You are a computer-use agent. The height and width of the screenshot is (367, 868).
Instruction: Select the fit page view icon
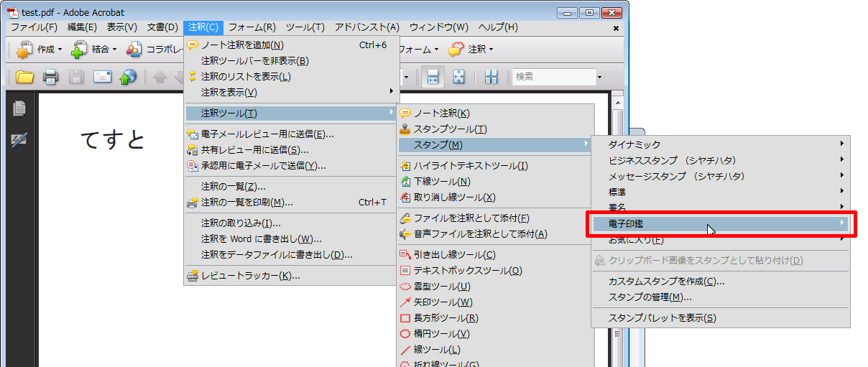pyautogui.click(x=460, y=77)
